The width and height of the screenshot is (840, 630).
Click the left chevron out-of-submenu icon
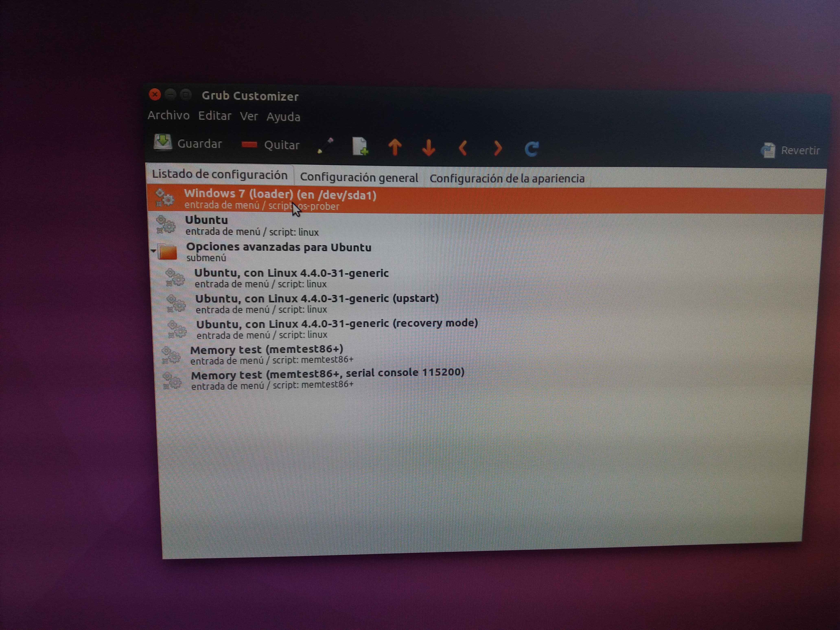463,148
